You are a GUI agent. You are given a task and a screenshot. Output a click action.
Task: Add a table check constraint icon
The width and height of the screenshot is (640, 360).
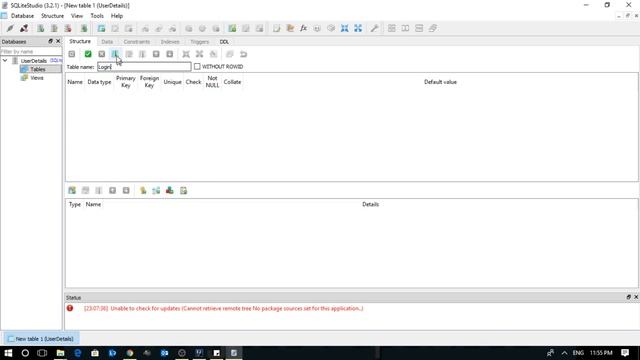(x=183, y=190)
